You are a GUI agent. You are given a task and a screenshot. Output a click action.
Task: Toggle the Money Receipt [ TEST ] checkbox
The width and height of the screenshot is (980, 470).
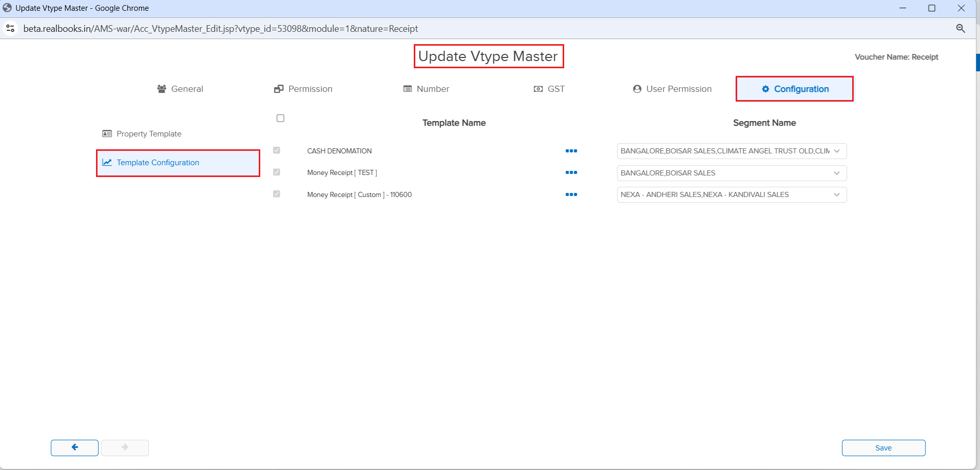point(277,172)
